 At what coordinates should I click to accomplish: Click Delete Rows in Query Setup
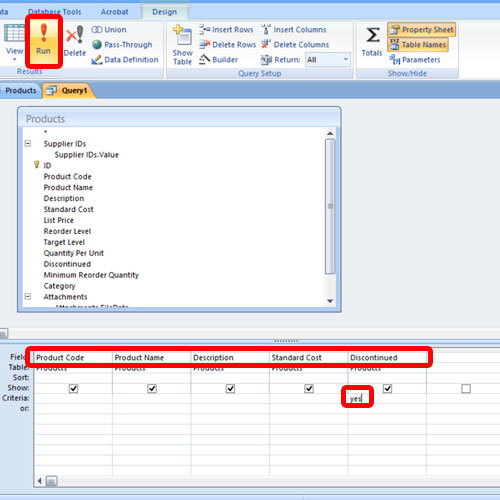(x=228, y=45)
